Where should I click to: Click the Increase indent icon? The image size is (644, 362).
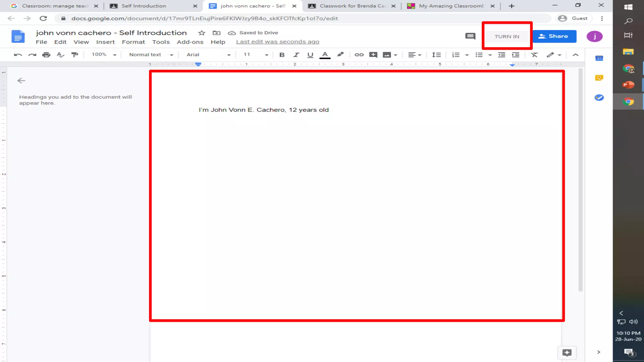[x=516, y=55]
